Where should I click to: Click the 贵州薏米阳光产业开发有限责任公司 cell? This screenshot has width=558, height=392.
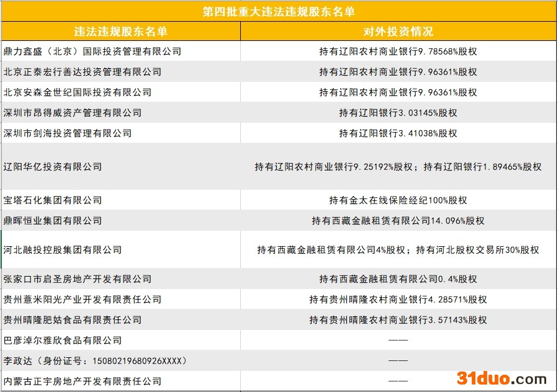coord(83,300)
